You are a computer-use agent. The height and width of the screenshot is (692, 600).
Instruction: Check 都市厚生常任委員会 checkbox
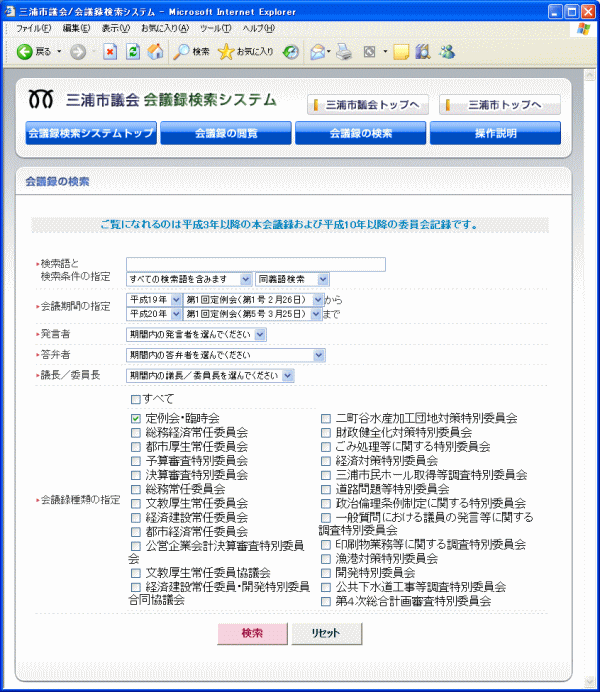tap(135, 447)
